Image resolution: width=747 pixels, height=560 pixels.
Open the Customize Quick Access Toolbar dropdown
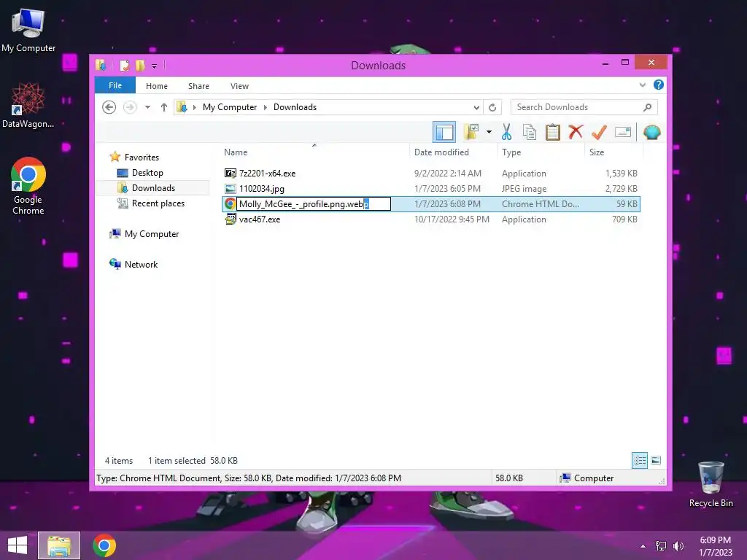155,66
